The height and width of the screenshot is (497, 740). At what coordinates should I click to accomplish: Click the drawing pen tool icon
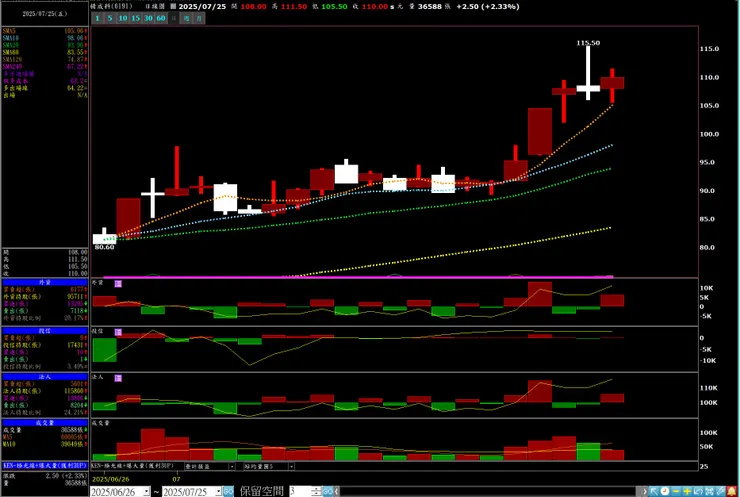pyautogui.click(x=720, y=491)
